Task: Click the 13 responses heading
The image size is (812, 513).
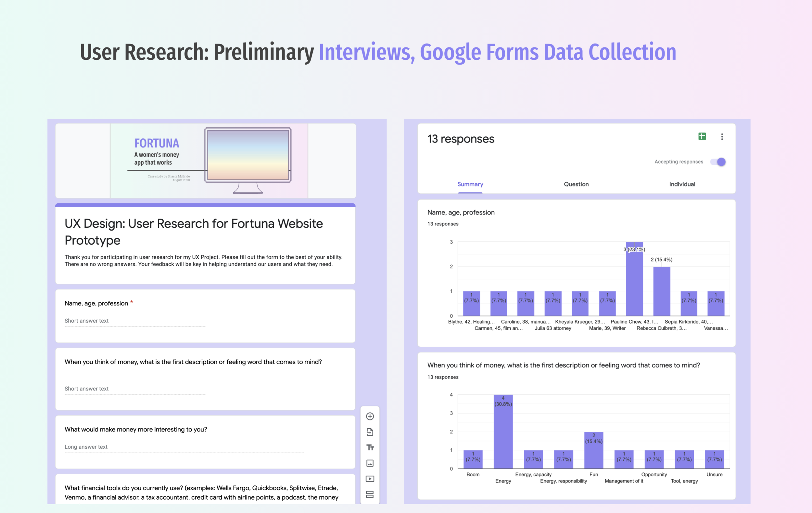Action: (461, 139)
